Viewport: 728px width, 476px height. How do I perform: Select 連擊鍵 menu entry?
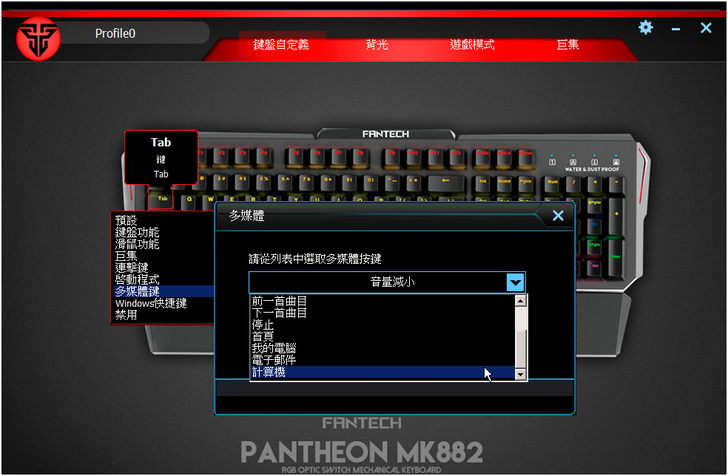pos(162,267)
